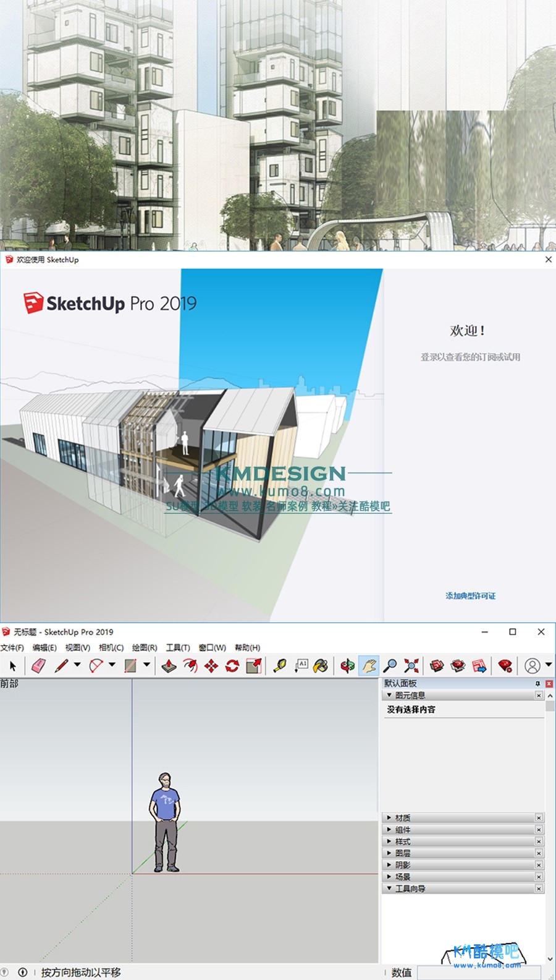Expand the 材质 (Materials) panel
Screen dimensions: 556x980
402,817
